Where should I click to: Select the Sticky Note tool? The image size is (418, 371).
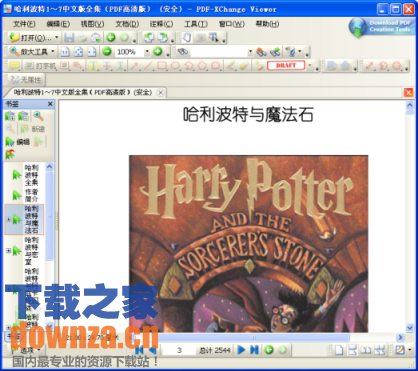click(14, 65)
